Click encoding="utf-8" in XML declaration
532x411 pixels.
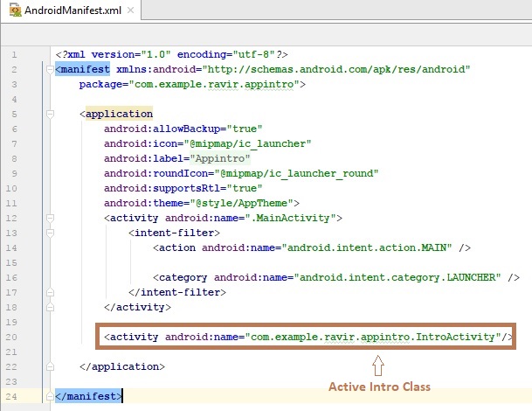pos(226,54)
